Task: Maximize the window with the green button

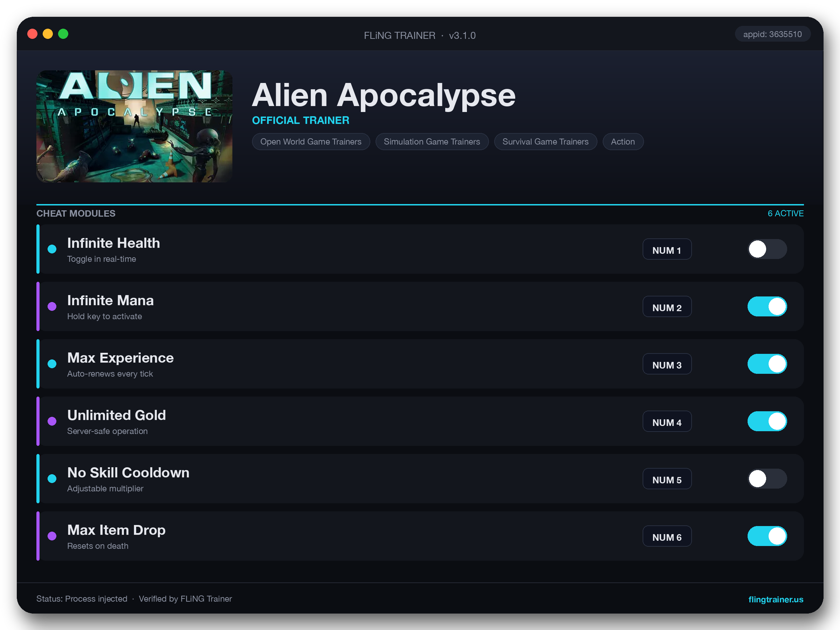Action: click(63, 34)
